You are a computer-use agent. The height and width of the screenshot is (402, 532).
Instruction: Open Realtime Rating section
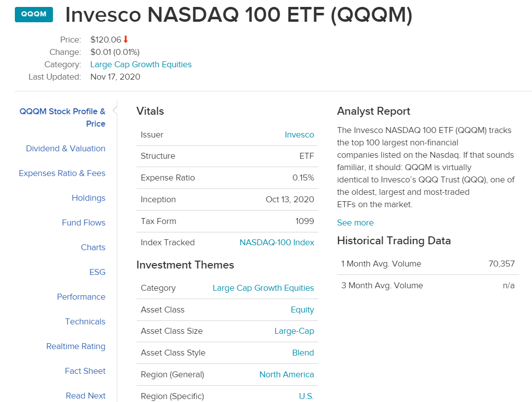[x=76, y=347]
